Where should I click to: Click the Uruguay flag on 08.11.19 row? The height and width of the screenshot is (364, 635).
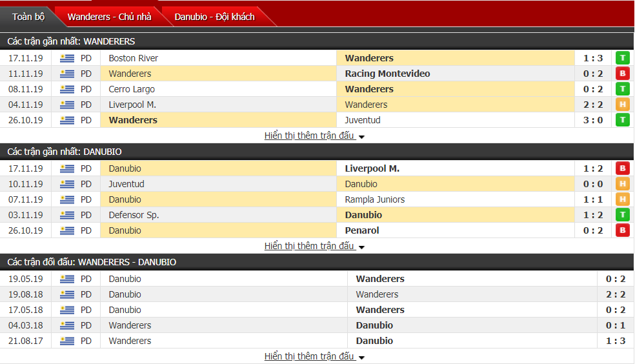click(67, 89)
